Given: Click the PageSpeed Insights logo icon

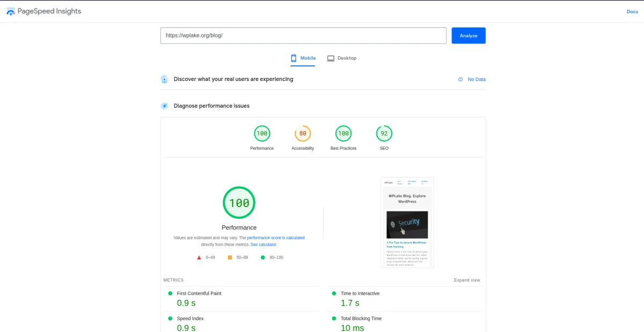Looking at the screenshot, I should click(x=11, y=11).
